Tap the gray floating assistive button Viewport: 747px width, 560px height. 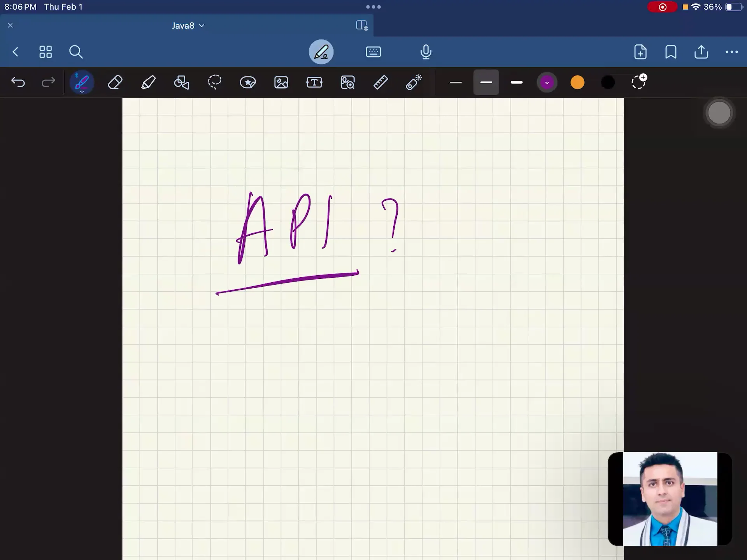tap(719, 113)
